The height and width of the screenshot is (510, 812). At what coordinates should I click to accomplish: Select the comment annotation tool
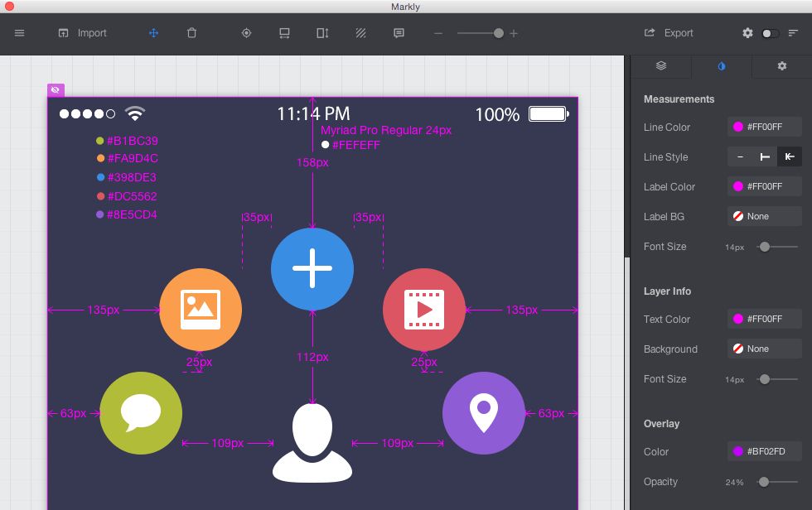pos(399,33)
